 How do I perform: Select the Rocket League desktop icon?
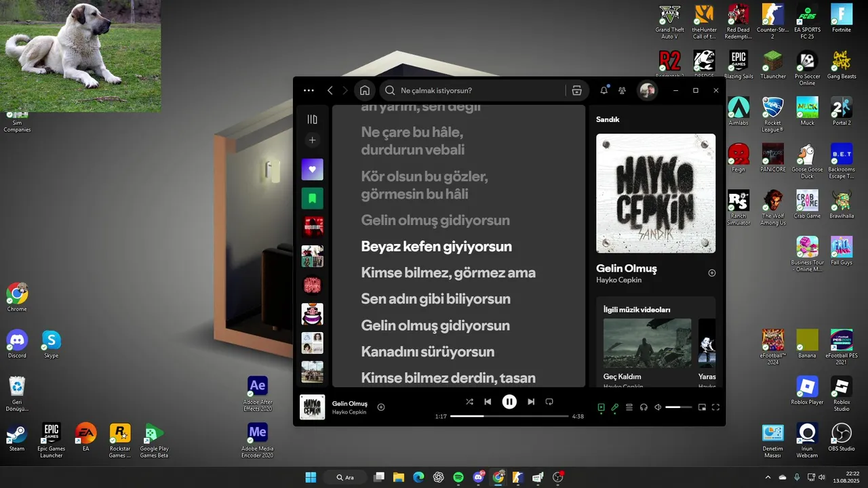point(772,115)
